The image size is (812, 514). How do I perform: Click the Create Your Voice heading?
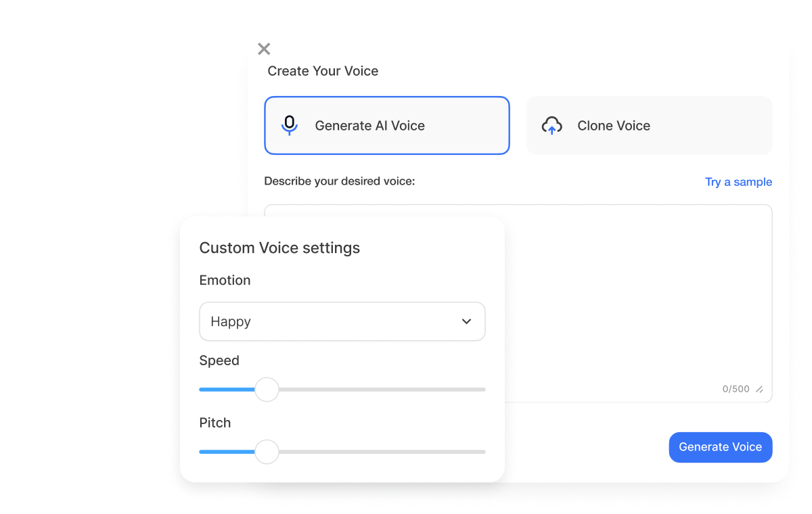point(323,71)
